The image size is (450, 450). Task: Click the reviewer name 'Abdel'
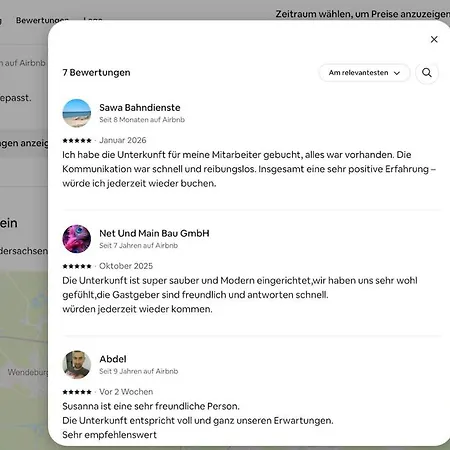tap(113, 359)
